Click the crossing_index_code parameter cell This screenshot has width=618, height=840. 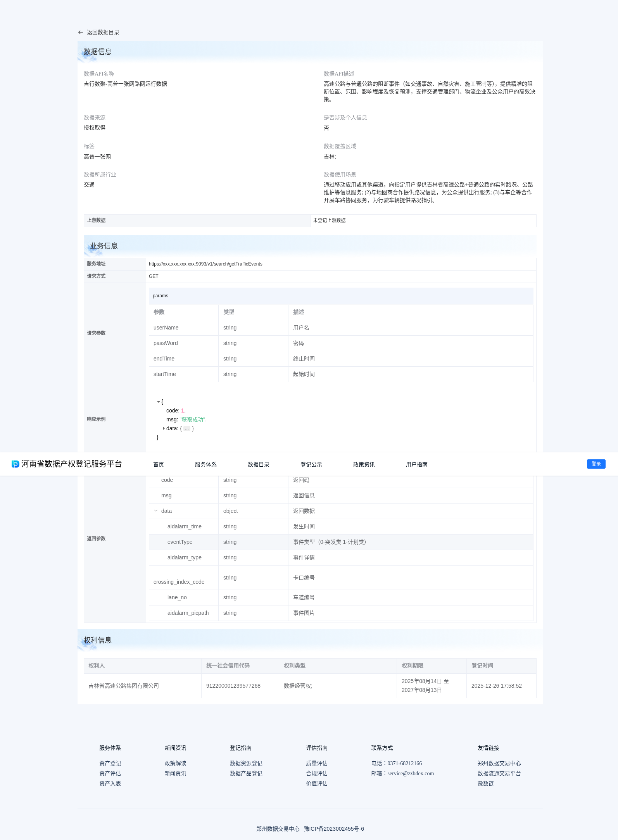(x=184, y=578)
